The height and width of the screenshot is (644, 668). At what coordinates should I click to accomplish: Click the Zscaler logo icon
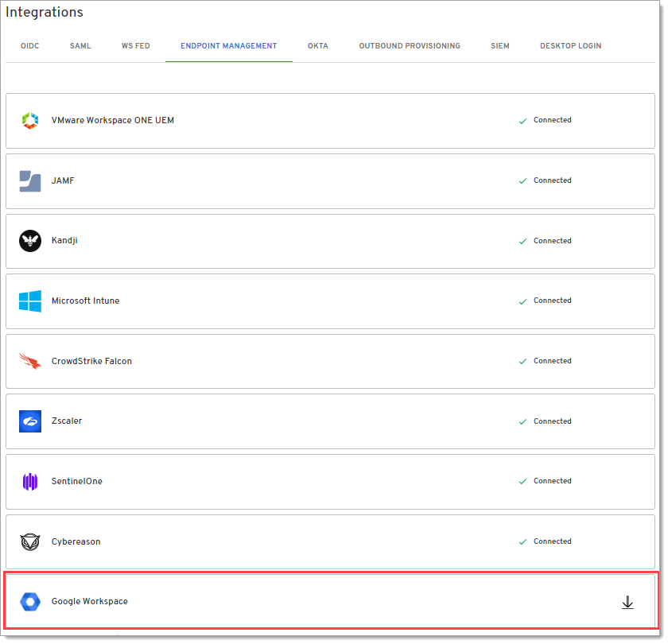30,421
